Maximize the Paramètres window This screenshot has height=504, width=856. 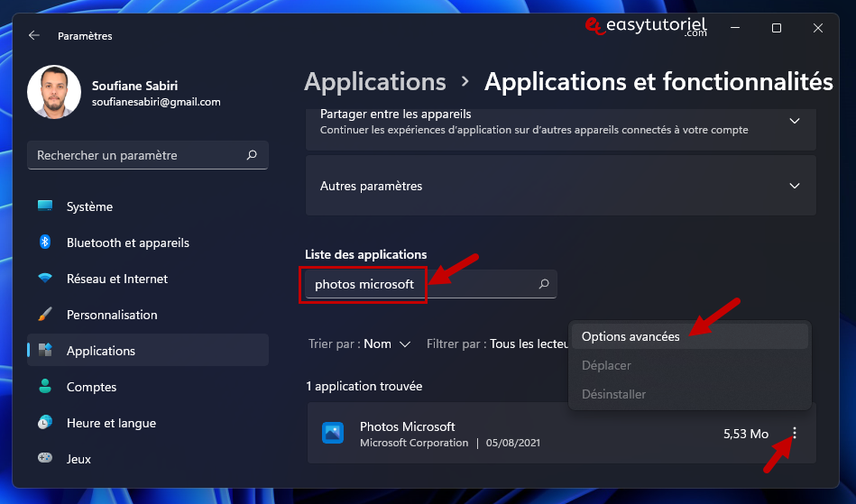pyautogui.click(x=777, y=28)
